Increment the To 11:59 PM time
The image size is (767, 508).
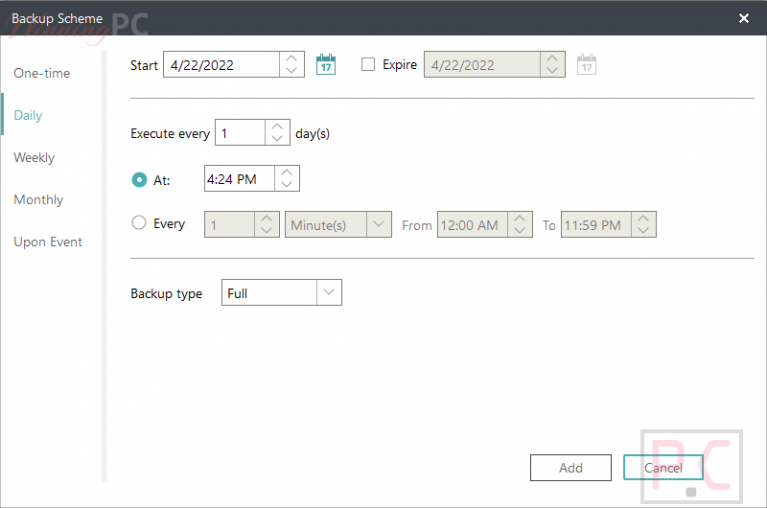[644, 218]
